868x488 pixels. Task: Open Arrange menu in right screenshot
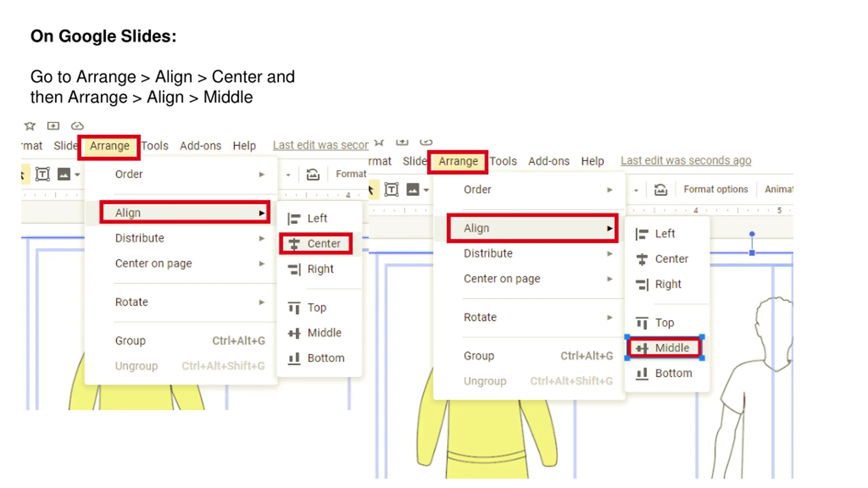point(458,161)
